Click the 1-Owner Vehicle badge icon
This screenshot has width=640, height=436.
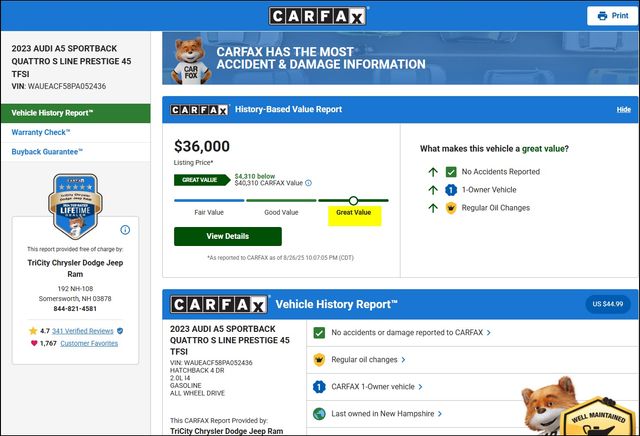point(451,190)
